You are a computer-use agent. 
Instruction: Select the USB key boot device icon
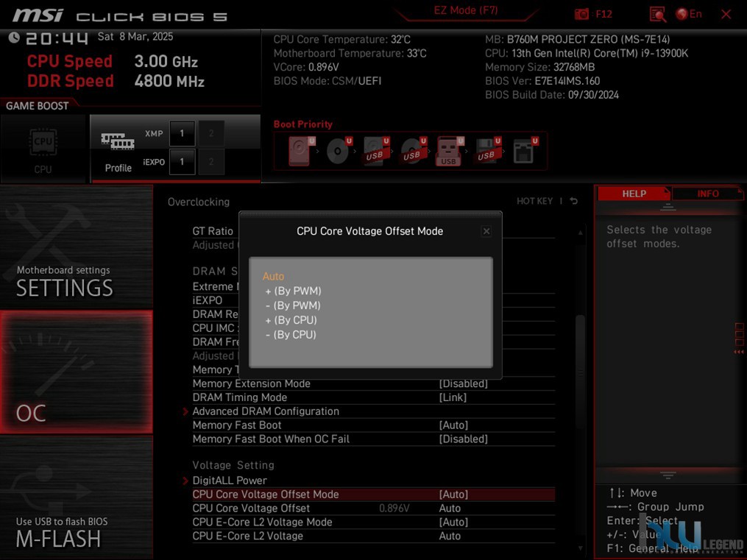pyautogui.click(x=450, y=151)
